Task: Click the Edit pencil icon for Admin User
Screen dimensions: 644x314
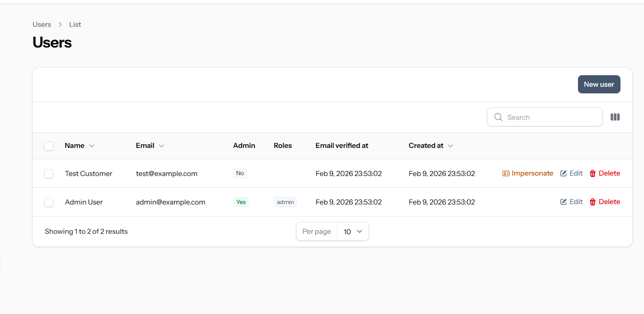Action: point(563,202)
